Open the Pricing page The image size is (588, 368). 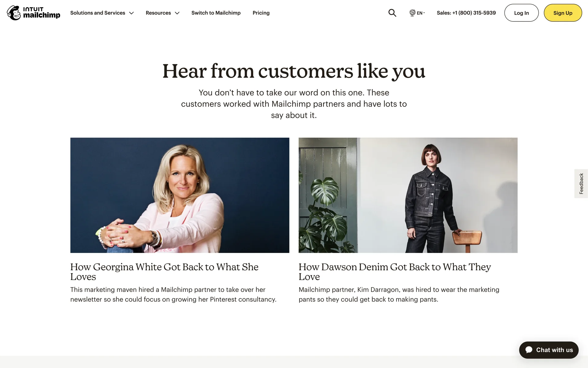[x=261, y=13]
